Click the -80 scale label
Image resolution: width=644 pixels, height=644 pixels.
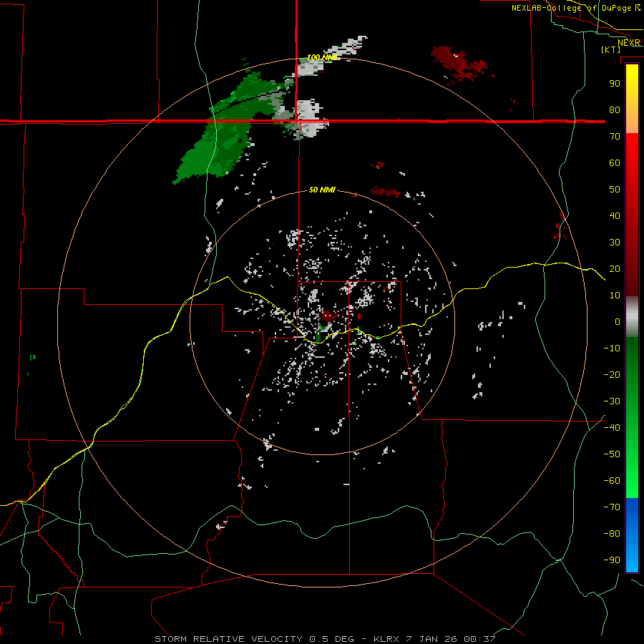click(612, 534)
